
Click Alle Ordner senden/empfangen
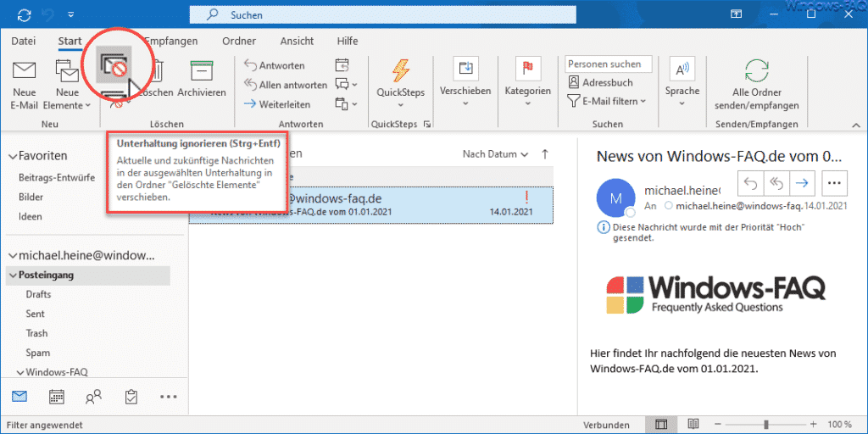[757, 84]
